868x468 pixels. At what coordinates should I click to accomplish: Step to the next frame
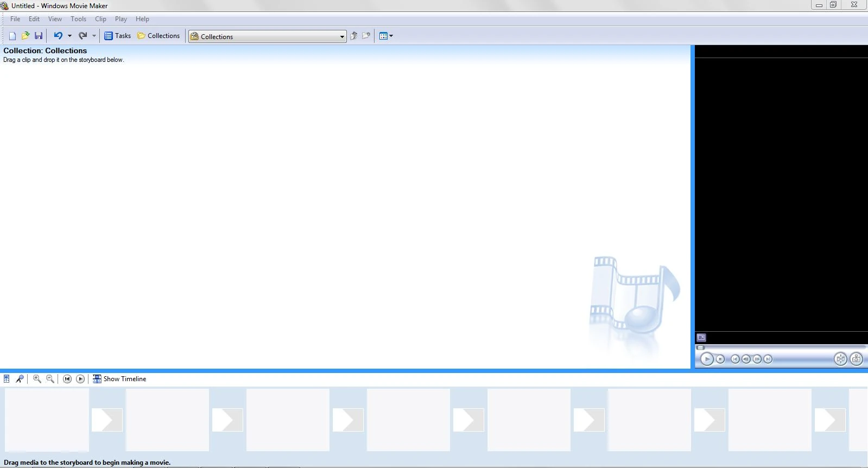click(757, 359)
